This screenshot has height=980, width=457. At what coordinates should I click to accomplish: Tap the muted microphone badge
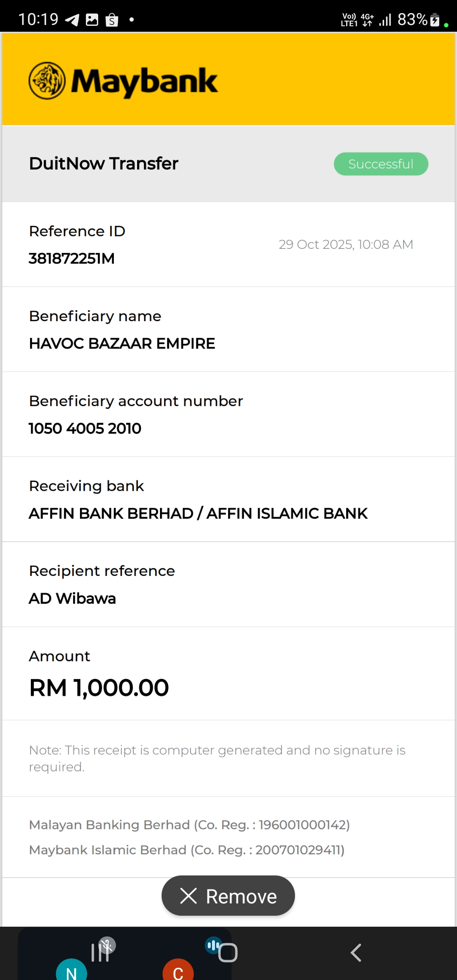(x=107, y=945)
